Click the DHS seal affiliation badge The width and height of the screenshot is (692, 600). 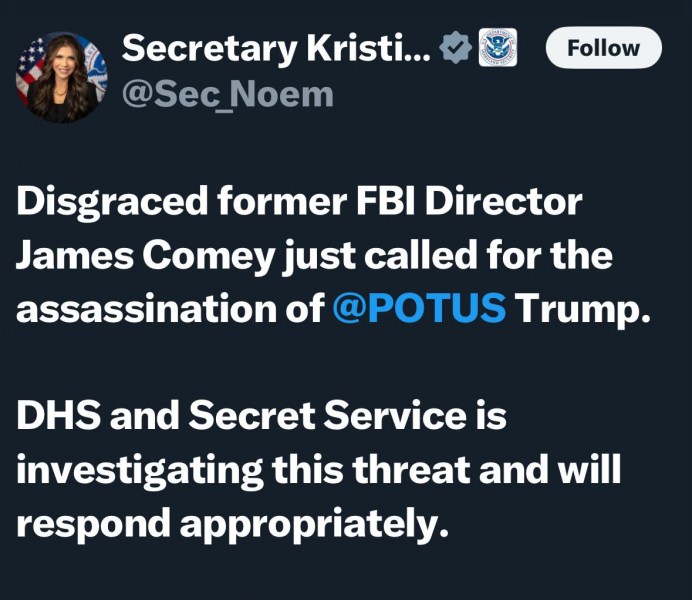click(497, 48)
